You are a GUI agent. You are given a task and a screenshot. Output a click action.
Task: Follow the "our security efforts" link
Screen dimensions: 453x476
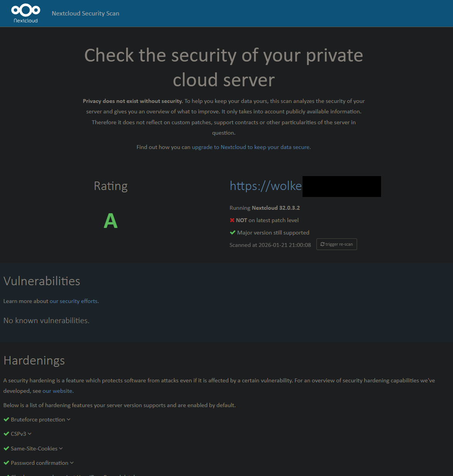click(74, 301)
